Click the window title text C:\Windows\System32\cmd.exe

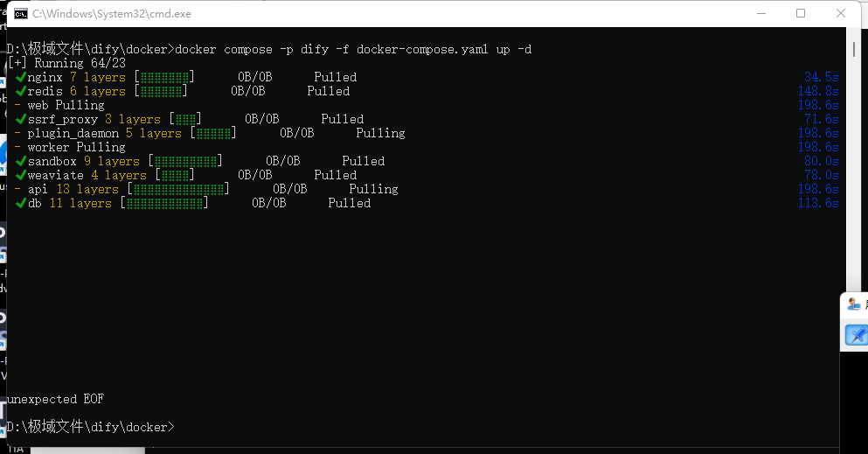(112, 14)
